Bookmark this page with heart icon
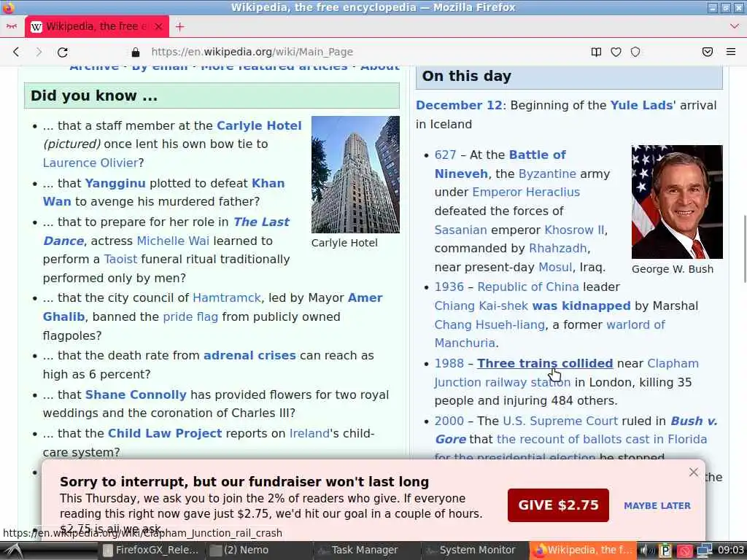Screen dimensions: 747x560 point(616,52)
